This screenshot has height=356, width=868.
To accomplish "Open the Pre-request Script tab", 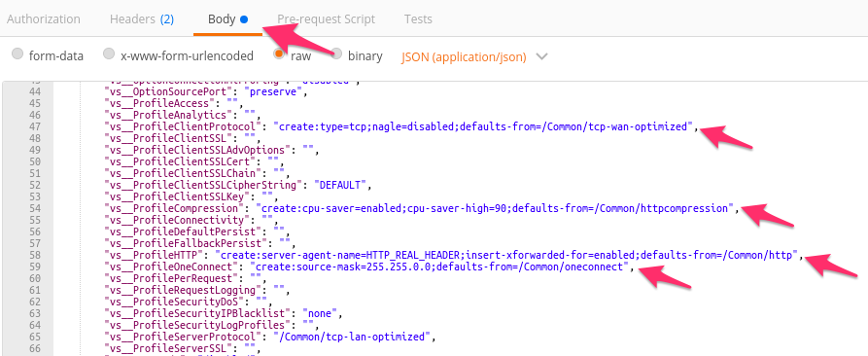I will click(326, 18).
